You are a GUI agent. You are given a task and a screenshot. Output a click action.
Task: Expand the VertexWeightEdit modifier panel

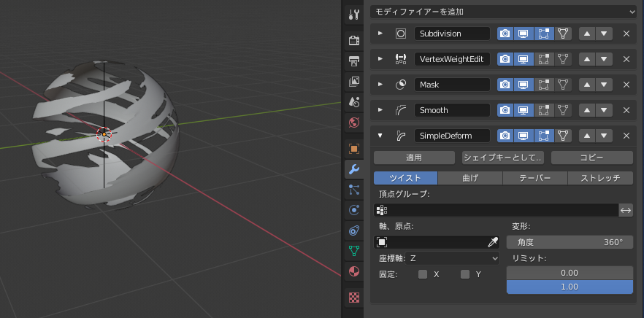(380, 58)
